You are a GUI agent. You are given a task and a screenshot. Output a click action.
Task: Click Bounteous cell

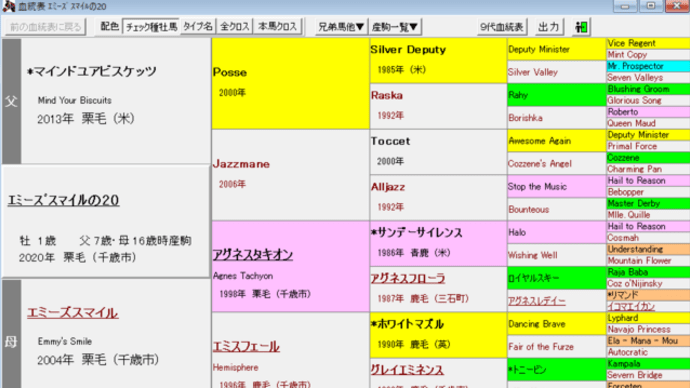point(556,209)
